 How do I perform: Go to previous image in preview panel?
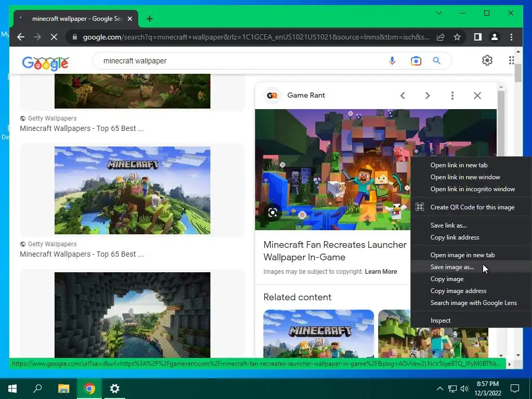[403, 96]
